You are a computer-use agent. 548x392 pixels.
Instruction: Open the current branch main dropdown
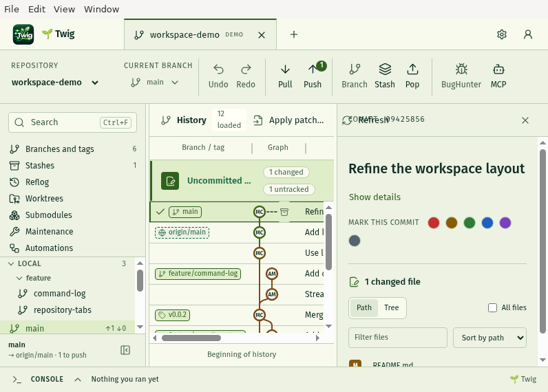[x=155, y=83]
